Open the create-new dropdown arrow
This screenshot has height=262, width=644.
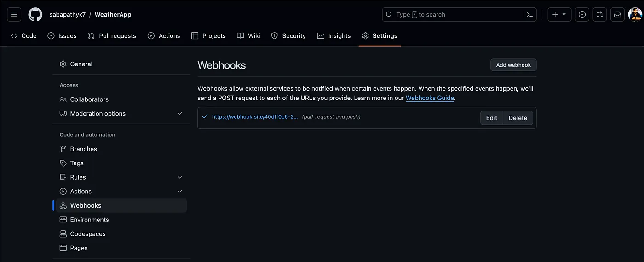(564, 15)
